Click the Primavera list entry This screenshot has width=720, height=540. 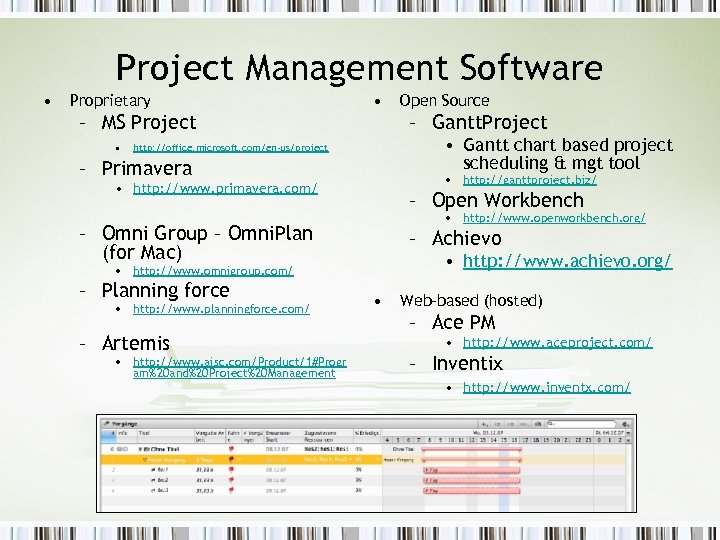pos(146,169)
